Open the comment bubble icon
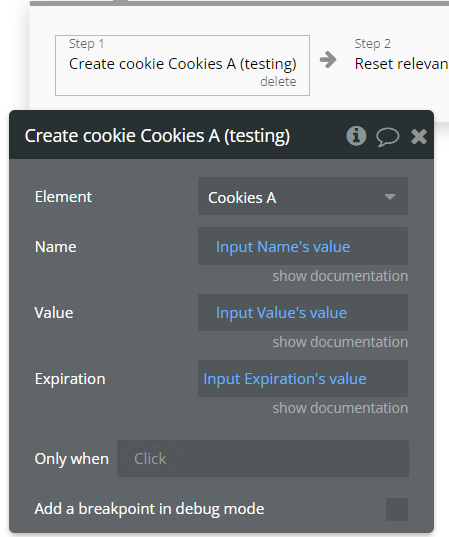The height and width of the screenshot is (537, 449). tap(388, 137)
